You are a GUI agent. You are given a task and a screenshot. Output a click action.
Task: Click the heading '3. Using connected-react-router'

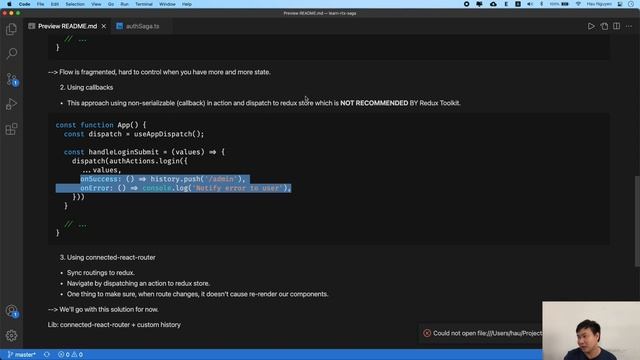click(107, 258)
